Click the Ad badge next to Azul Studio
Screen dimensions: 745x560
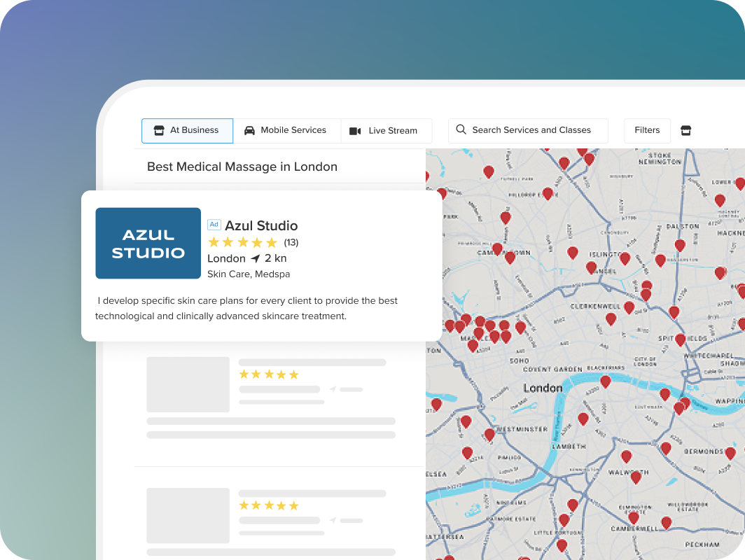pos(214,225)
